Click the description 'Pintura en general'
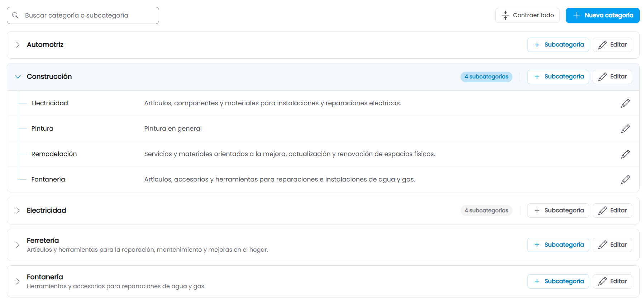This screenshot has width=644, height=300. point(173,129)
